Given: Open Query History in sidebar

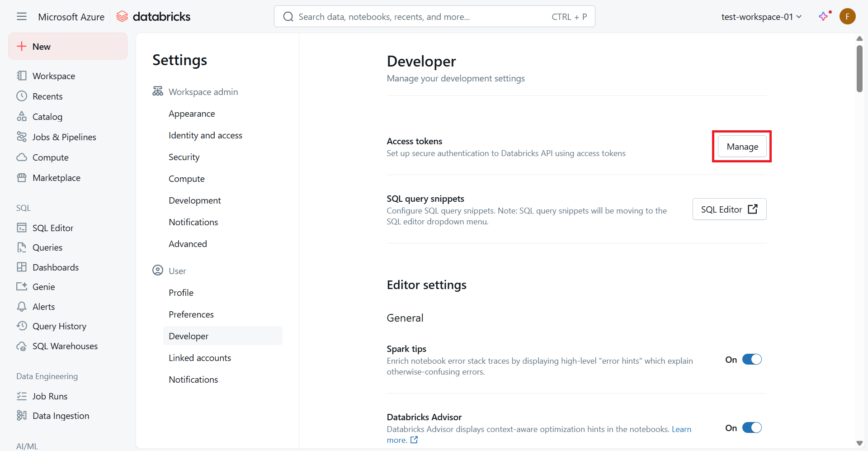Looking at the screenshot, I should pyautogui.click(x=59, y=326).
